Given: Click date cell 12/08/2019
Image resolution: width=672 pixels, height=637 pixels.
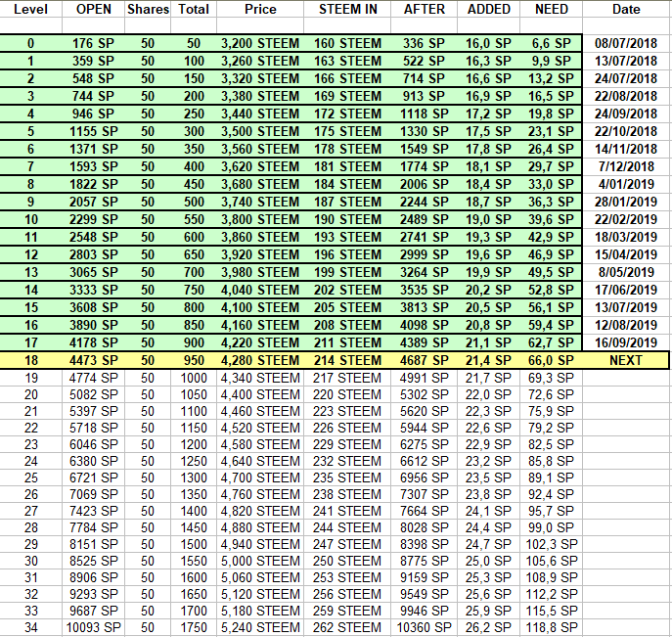Looking at the screenshot, I should [x=626, y=325].
